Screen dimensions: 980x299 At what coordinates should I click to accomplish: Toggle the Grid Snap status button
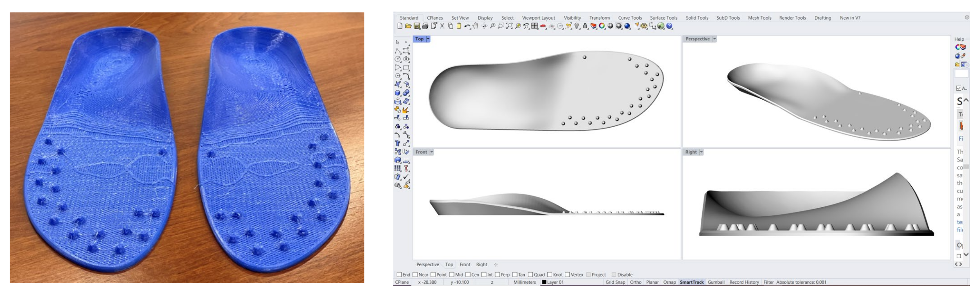tap(615, 282)
